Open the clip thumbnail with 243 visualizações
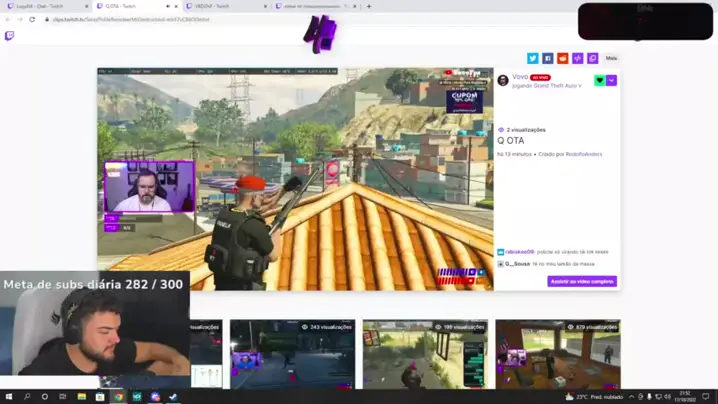718x404 pixels. (292, 355)
